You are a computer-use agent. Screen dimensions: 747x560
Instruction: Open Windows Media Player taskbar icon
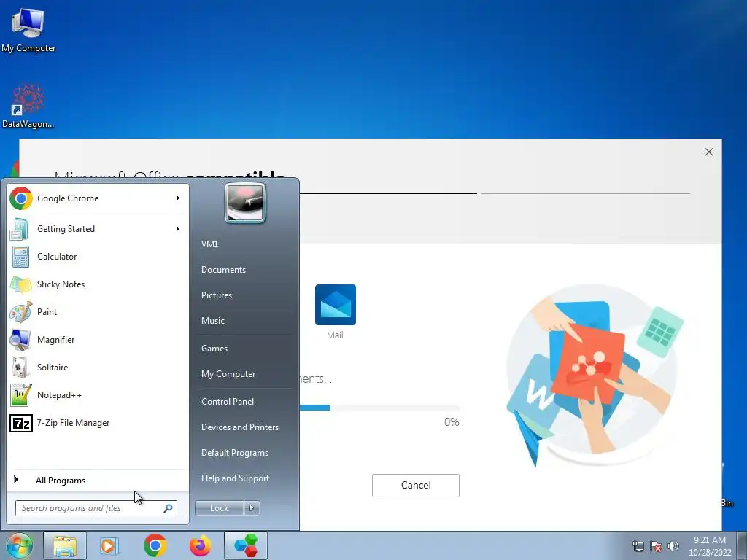point(109,545)
